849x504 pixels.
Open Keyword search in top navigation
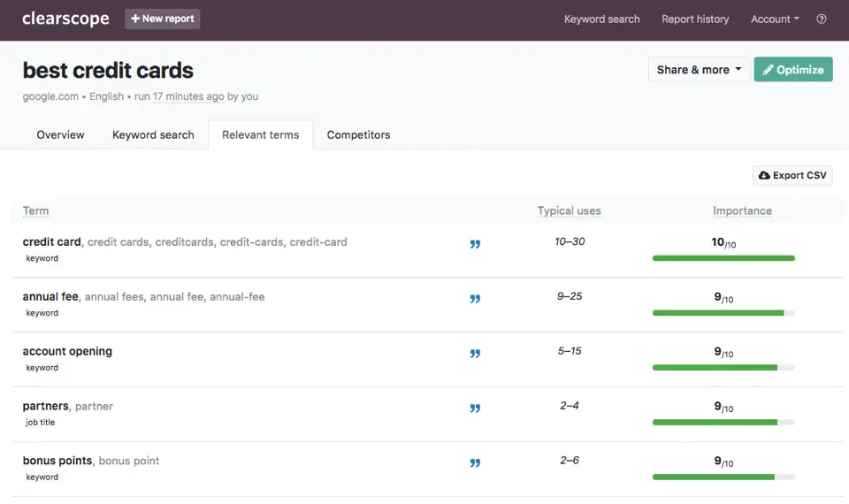click(601, 19)
